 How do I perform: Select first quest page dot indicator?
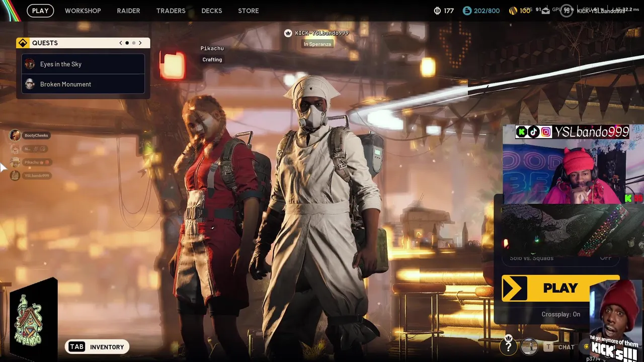[x=127, y=43]
